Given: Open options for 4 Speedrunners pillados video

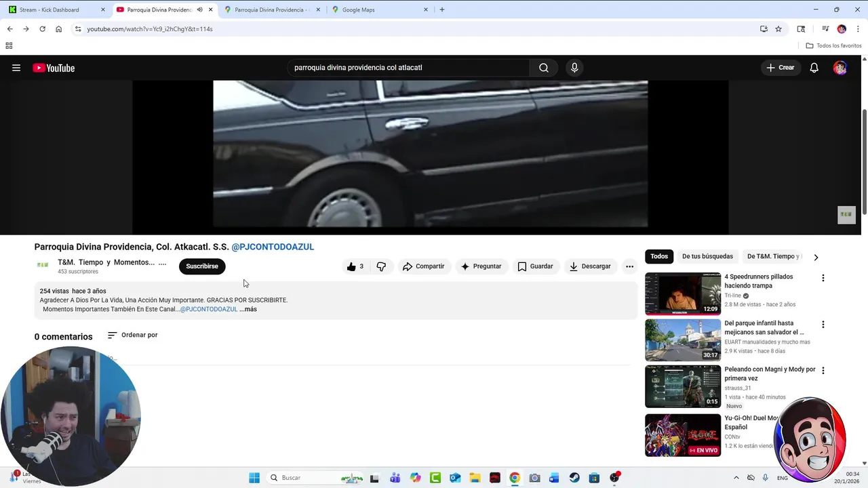Looking at the screenshot, I should 823,278.
